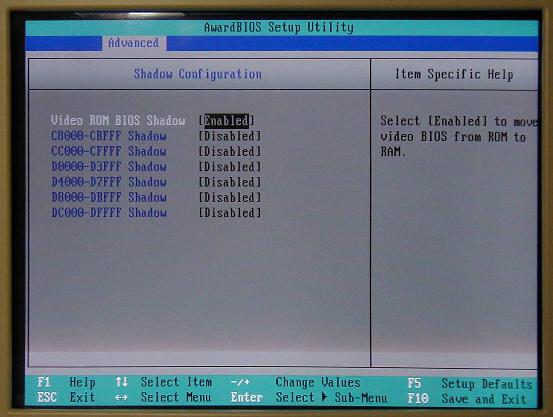The width and height of the screenshot is (553, 417).
Task: Click the Shadow Configuration heading
Action: 198,74
